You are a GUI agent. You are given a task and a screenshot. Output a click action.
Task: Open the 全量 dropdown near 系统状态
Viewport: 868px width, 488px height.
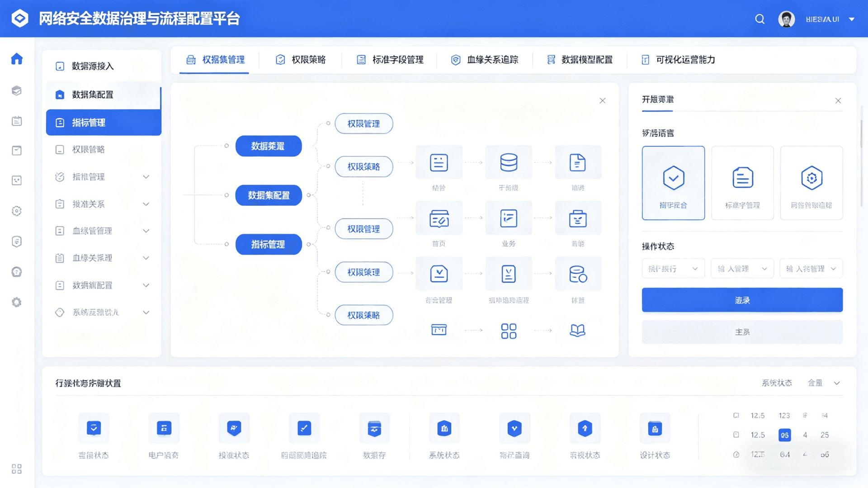tap(823, 383)
